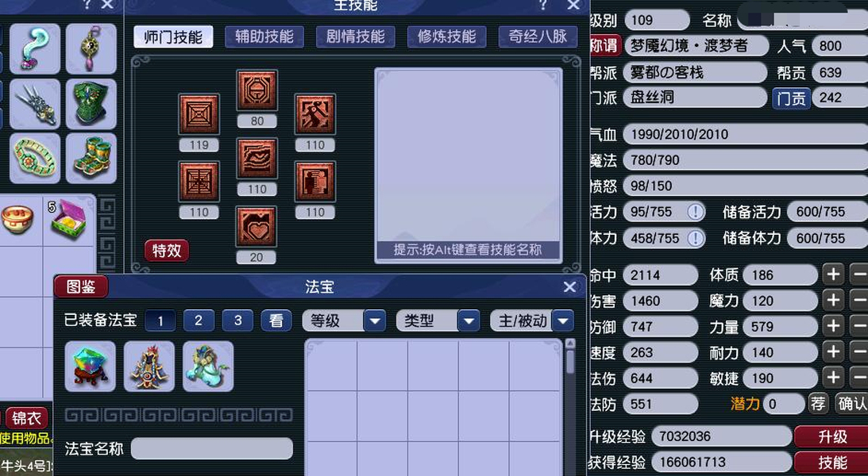This screenshot has width=868, height=476.
Task: Click the 盘丝洞 sect name
Action: (652, 98)
